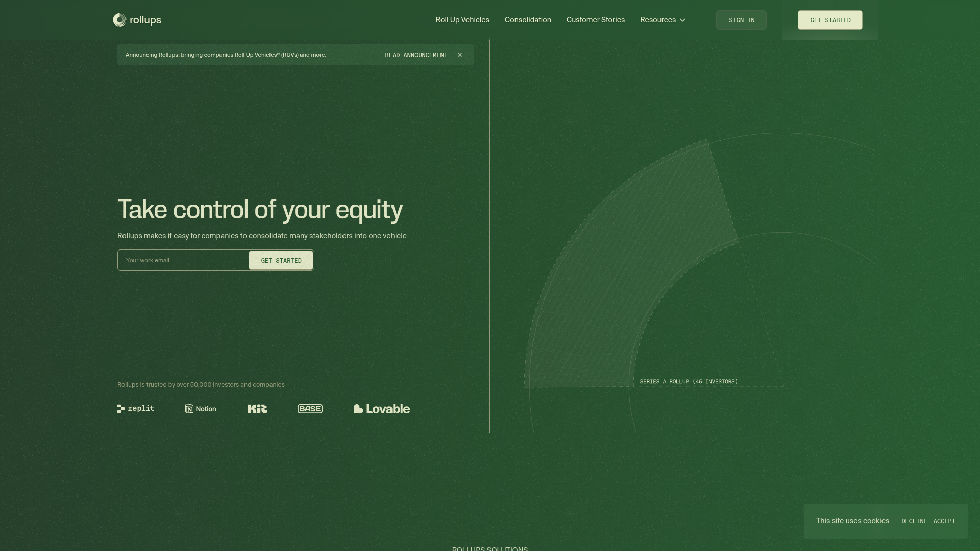Click the header Get Started button
Image resolution: width=980 pixels, height=551 pixels.
coord(830,20)
